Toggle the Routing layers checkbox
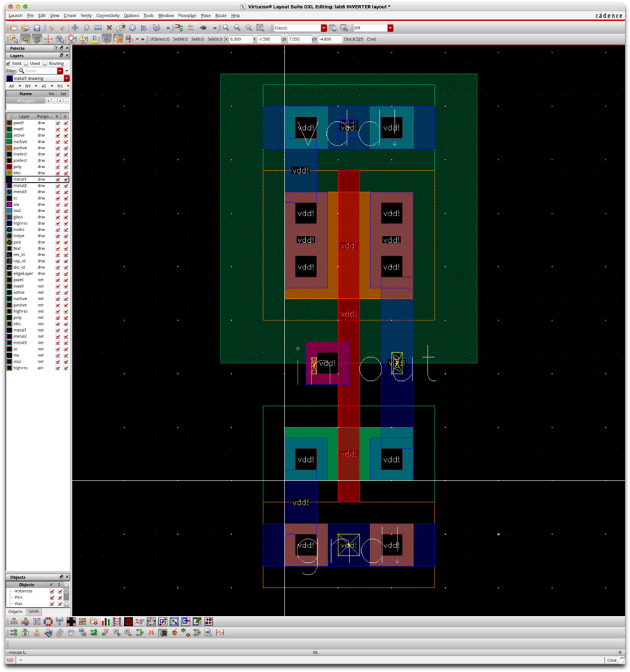Screen dimensions: 630x672 click(45, 63)
